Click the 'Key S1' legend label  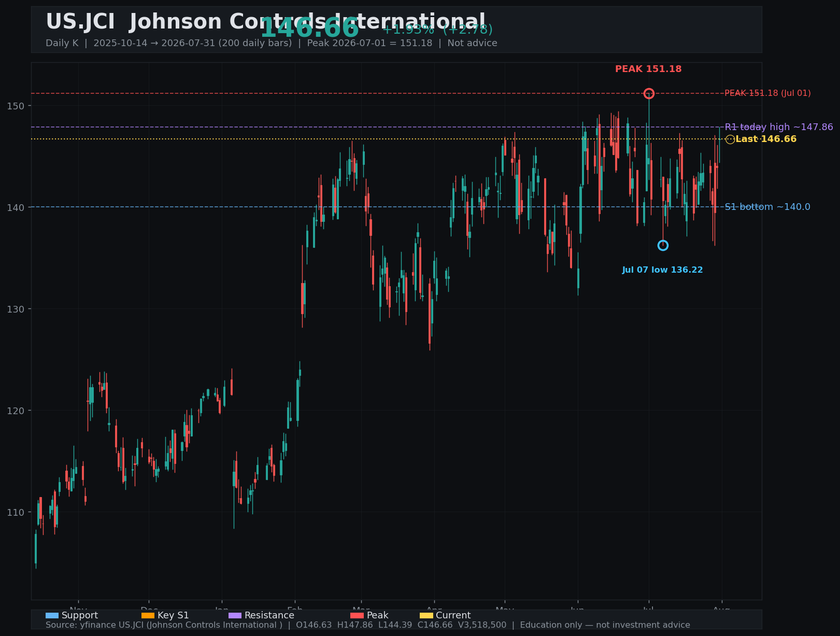(x=173, y=615)
